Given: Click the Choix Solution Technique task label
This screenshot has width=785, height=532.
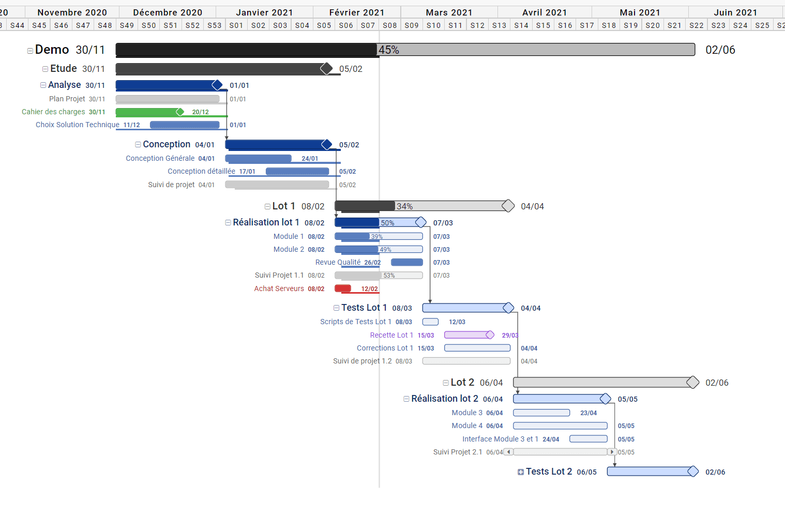Looking at the screenshot, I should click(x=78, y=125).
